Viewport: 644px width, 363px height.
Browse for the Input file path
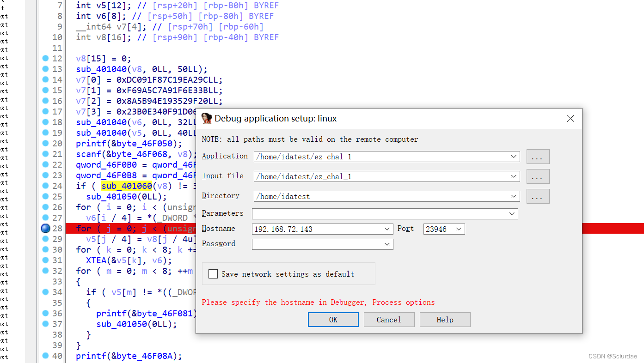(538, 176)
